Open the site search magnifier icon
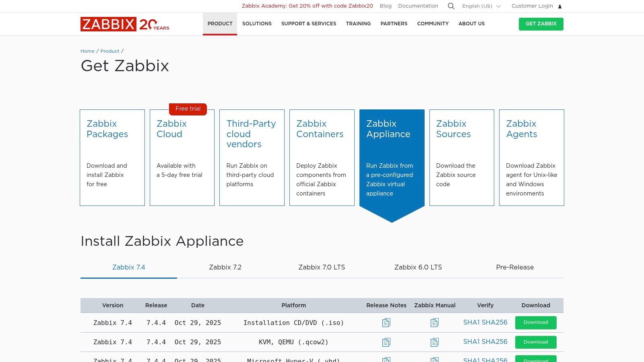644x362 pixels. point(451,6)
